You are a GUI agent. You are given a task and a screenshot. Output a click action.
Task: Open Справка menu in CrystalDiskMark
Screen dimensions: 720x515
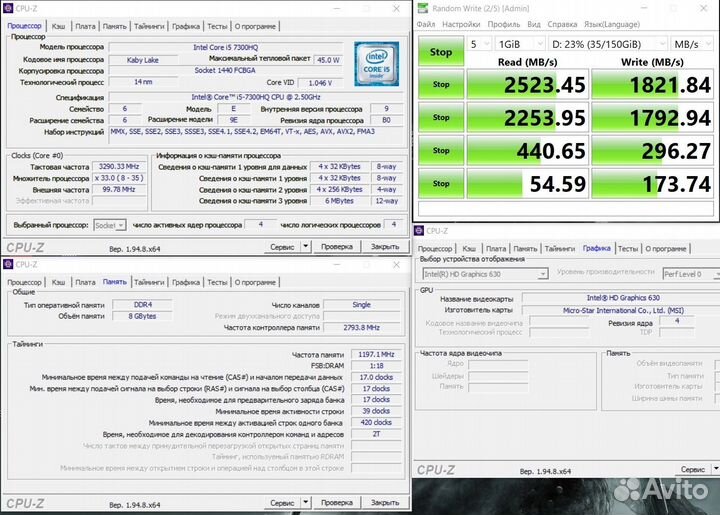pos(562,24)
